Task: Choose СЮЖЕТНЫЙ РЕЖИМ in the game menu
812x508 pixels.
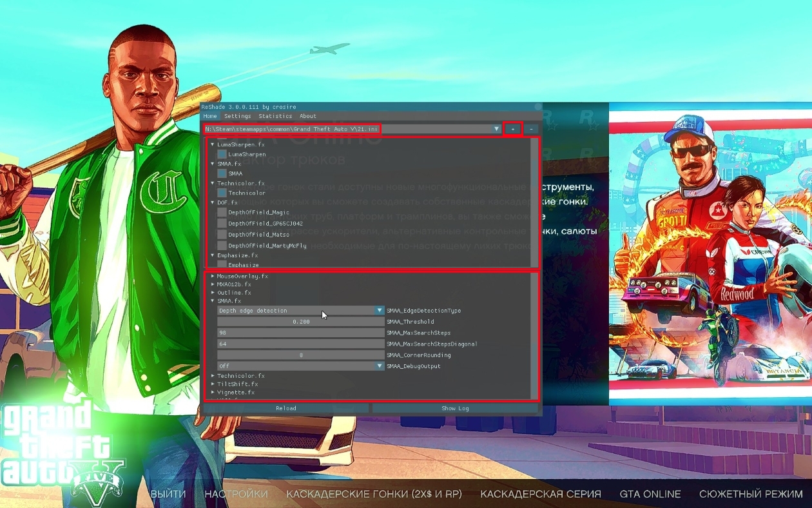Action: tap(751, 494)
